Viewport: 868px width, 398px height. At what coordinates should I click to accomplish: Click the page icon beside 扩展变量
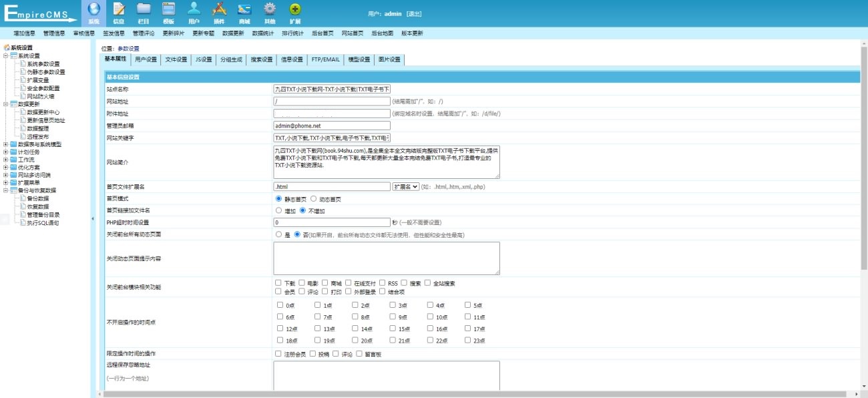point(23,79)
